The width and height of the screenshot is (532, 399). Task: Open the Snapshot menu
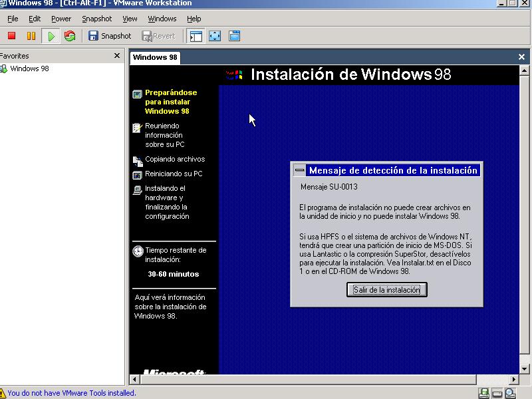[96, 19]
